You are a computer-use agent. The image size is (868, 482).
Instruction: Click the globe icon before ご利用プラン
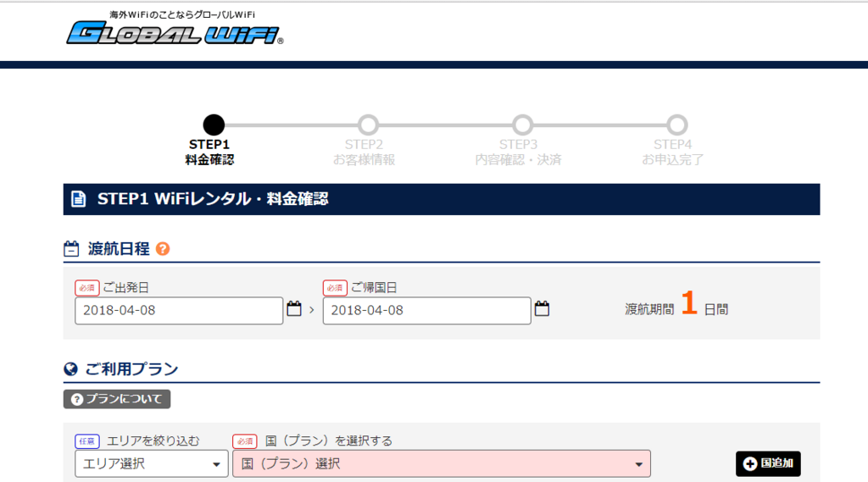coord(71,369)
